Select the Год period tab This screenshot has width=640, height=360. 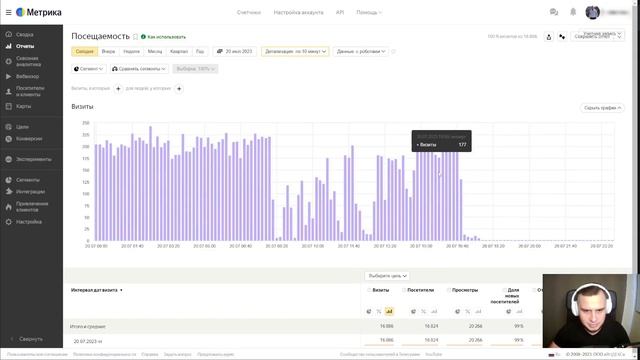click(200, 51)
